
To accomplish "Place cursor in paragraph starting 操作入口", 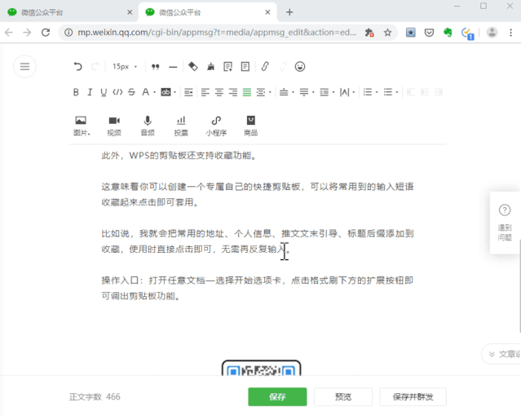I will tap(258, 288).
